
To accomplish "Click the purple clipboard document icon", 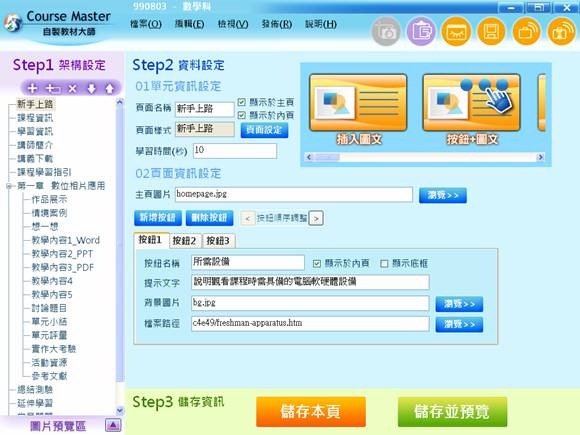I will point(421,32).
